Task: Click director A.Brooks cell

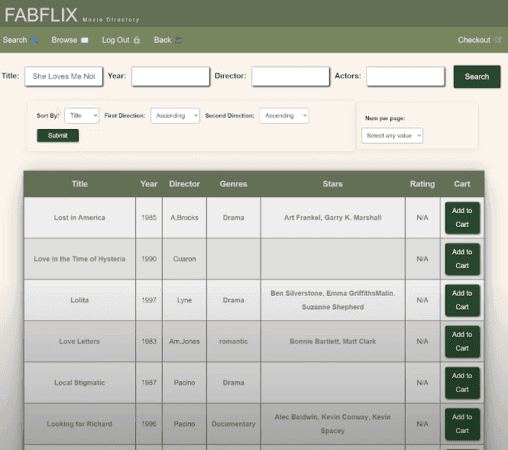Action: pos(184,218)
